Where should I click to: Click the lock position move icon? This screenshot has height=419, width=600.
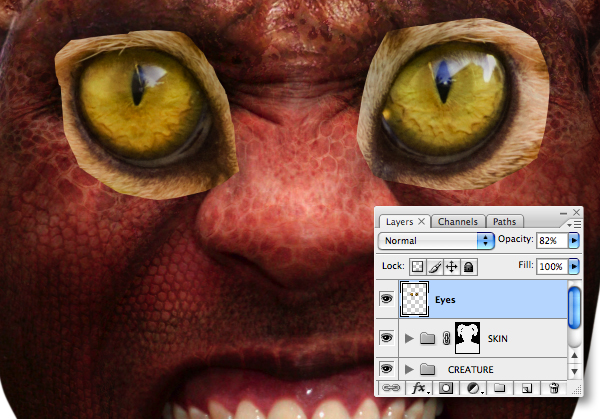[x=452, y=267]
